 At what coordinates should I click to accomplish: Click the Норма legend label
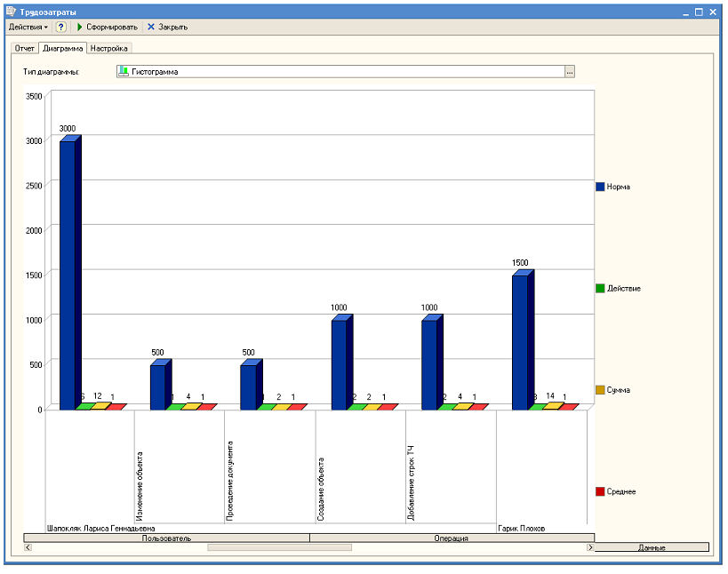point(619,187)
